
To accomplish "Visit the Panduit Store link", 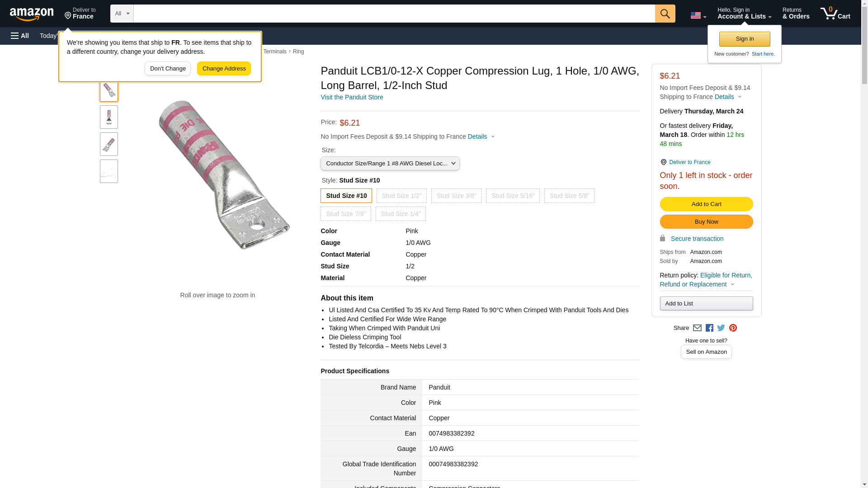I will (x=352, y=97).
